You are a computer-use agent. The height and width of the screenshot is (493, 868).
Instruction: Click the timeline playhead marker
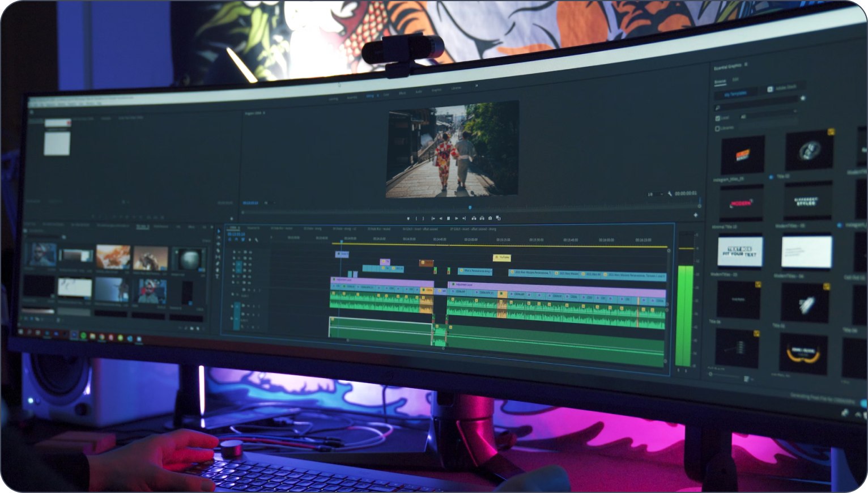coord(341,243)
